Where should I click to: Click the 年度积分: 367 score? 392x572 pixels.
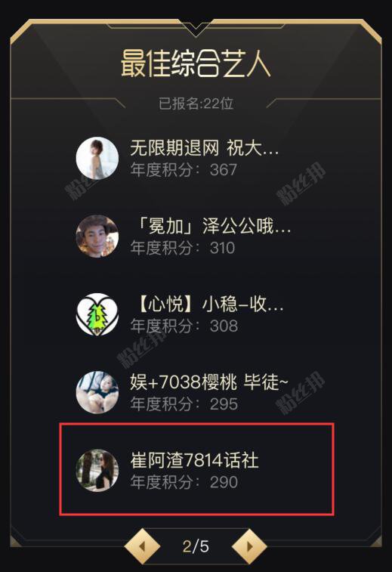click(x=184, y=169)
